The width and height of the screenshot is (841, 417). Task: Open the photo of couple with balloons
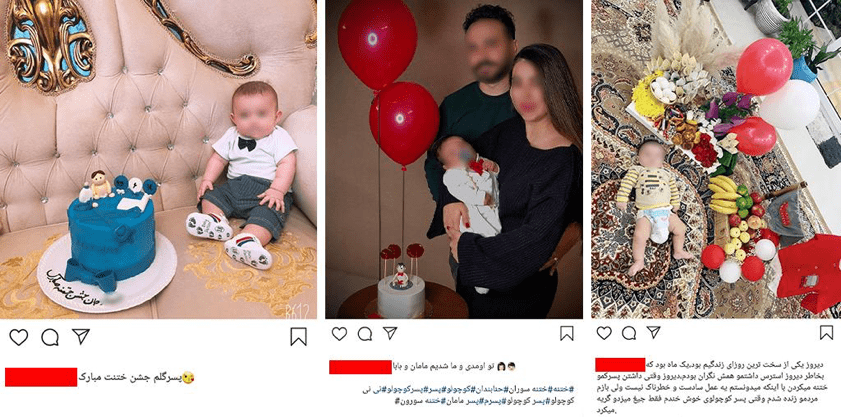454,159
